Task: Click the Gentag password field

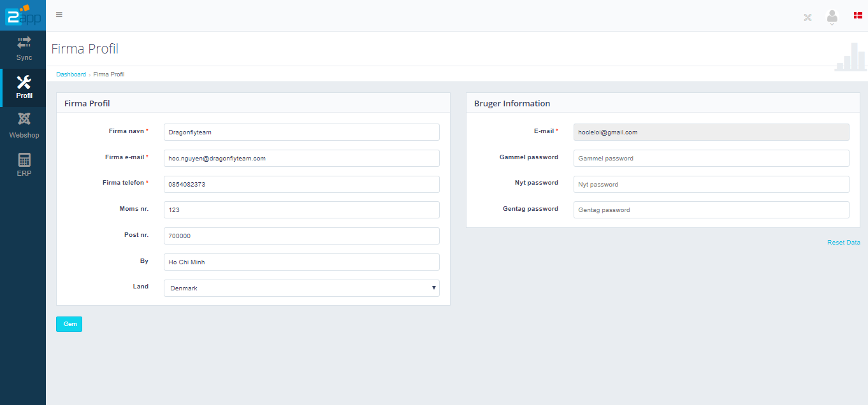Action: (711, 210)
